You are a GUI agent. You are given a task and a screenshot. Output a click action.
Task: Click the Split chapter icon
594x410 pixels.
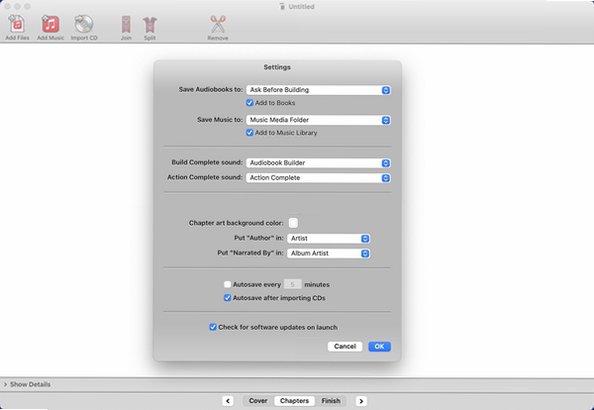150,24
